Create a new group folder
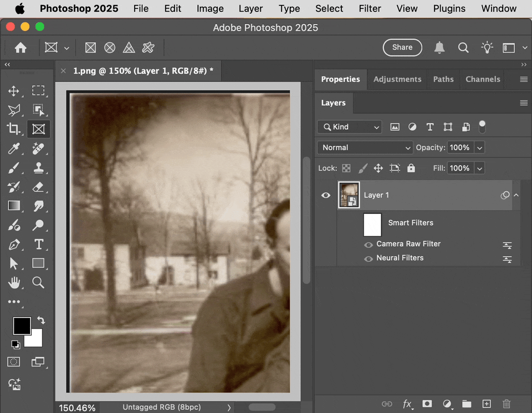 (x=467, y=404)
